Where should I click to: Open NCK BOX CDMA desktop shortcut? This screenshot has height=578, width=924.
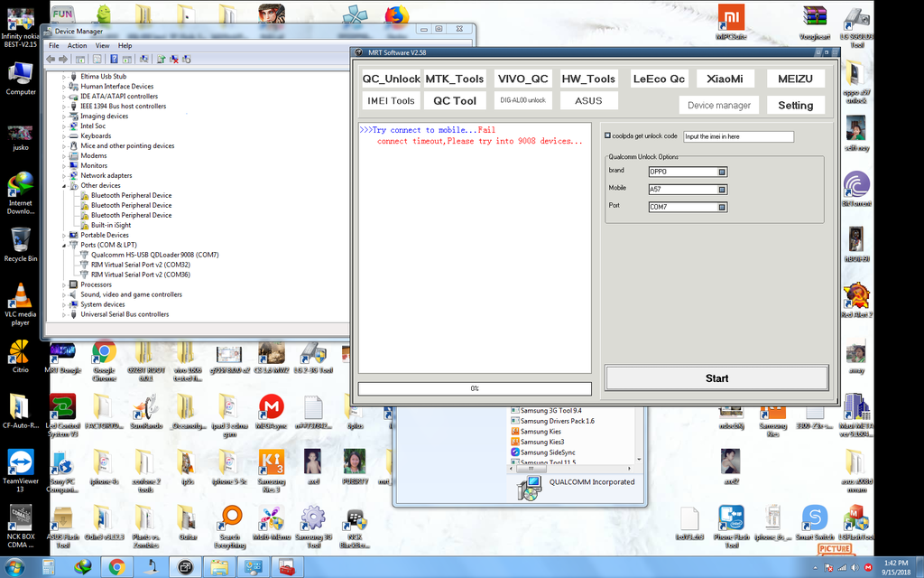21,527
